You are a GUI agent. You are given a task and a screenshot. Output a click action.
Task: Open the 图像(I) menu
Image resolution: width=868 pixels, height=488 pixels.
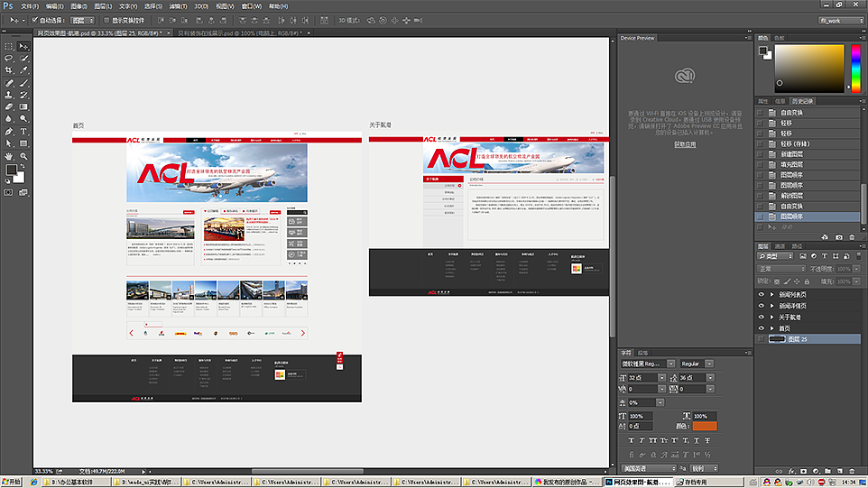tap(78, 6)
